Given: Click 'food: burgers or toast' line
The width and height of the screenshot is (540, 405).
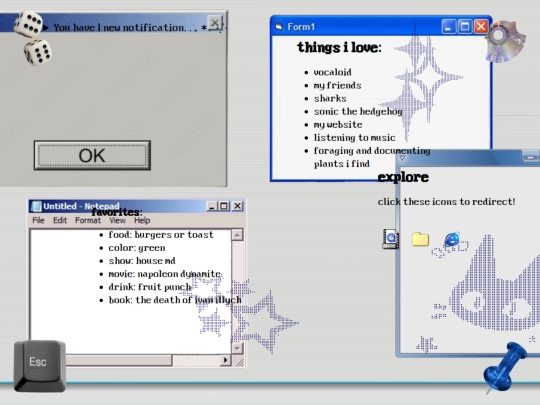Looking at the screenshot, I should pyautogui.click(x=161, y=235).
